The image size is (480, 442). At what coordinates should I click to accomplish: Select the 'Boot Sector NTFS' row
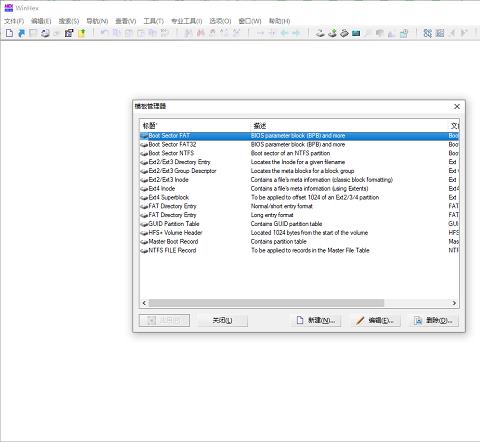[299, 153]
